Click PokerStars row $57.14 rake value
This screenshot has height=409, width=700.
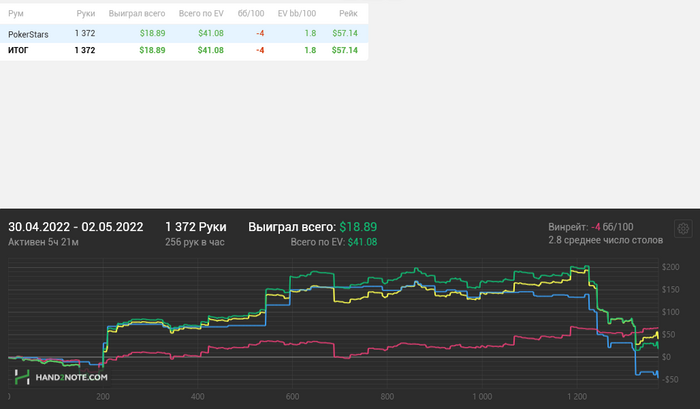click(345, 33)
